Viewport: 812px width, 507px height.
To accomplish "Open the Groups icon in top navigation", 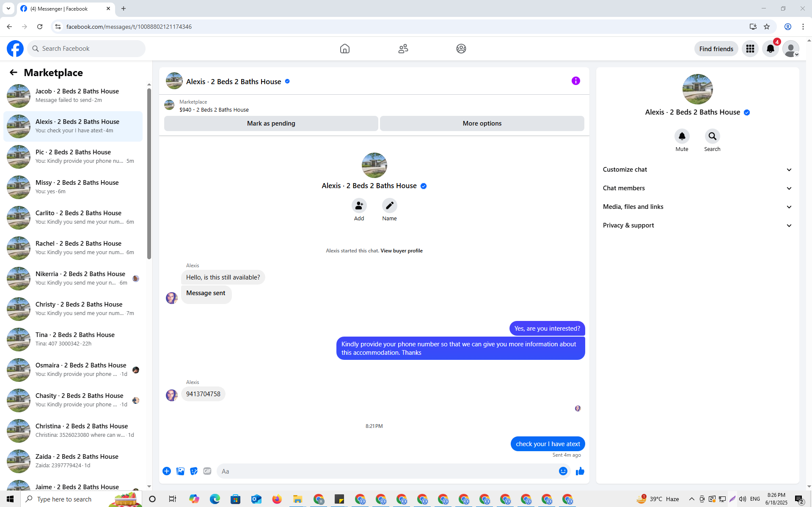I will pos(461,49).
